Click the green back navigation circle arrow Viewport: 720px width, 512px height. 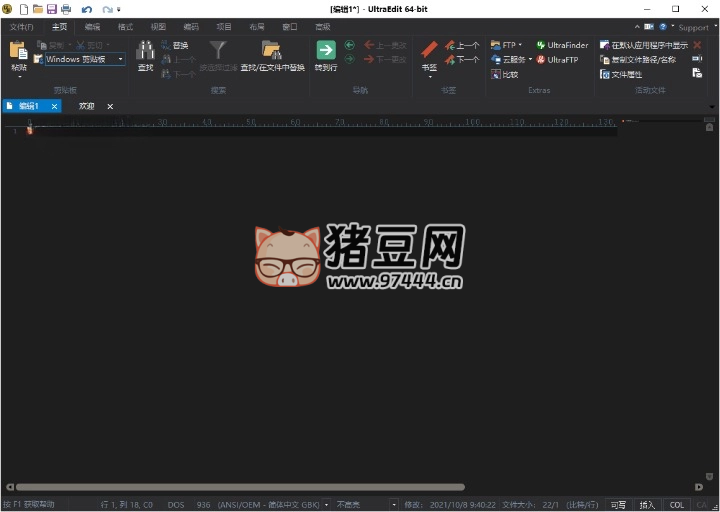point(350,45)
